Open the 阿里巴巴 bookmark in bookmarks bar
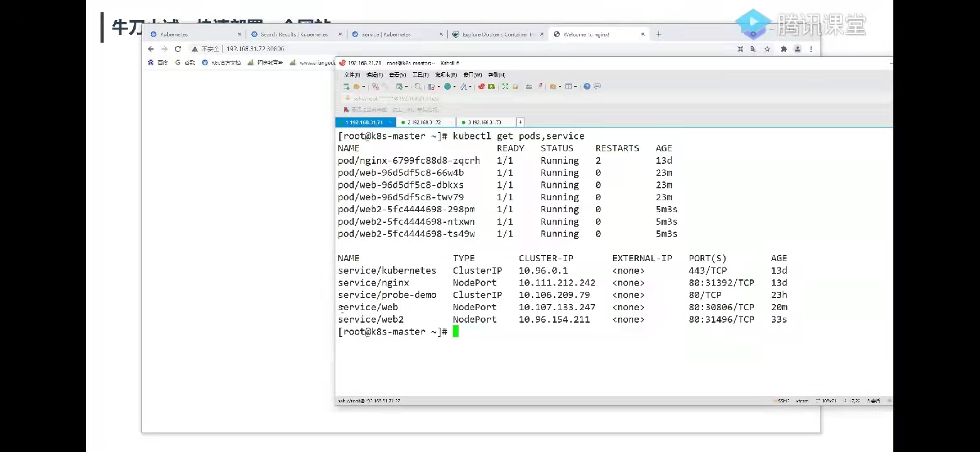Image resolution: width=980 pixels, height=452 pixels. [x=265, y=63]
